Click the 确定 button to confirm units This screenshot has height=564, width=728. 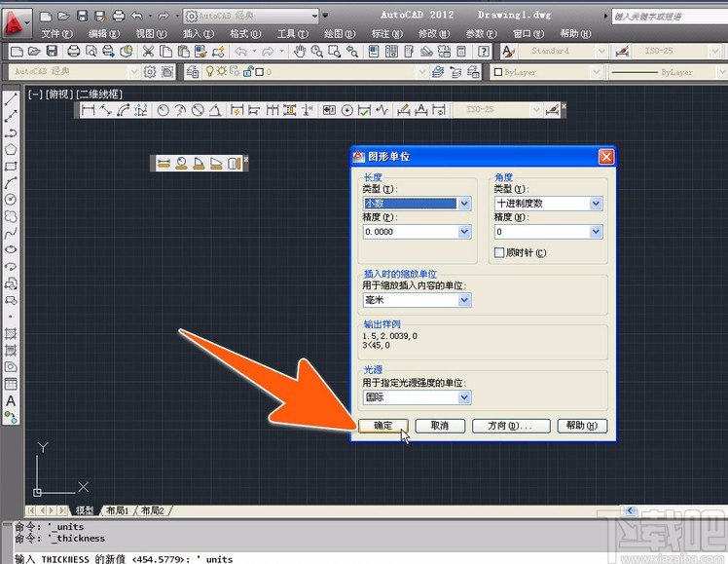382,427
